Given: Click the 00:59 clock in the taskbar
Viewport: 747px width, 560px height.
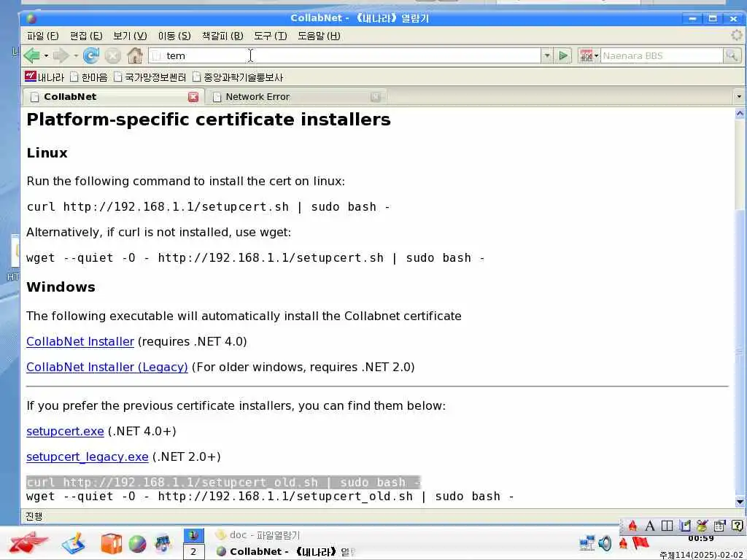Looking at the screenshot, I should pos(701,539).
